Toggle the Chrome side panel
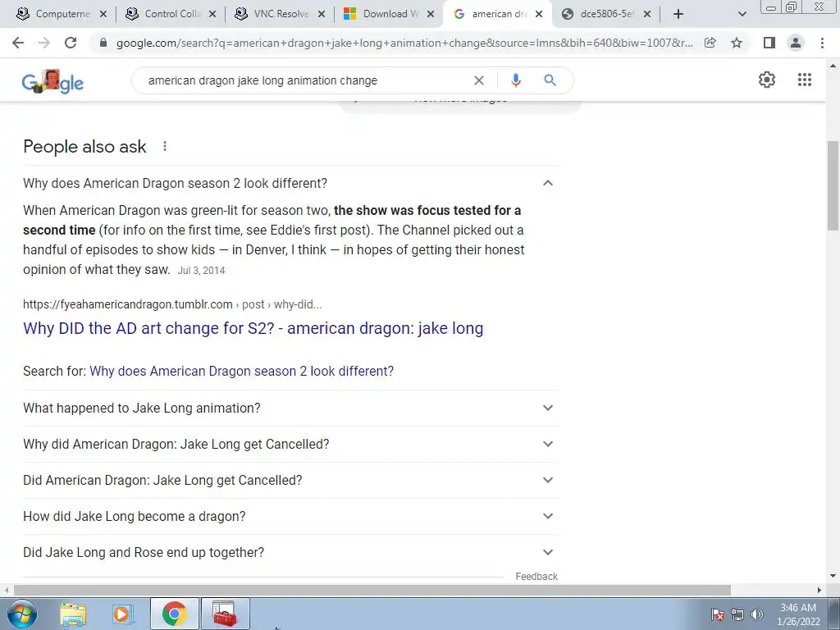840x630 pixels. 769,43
